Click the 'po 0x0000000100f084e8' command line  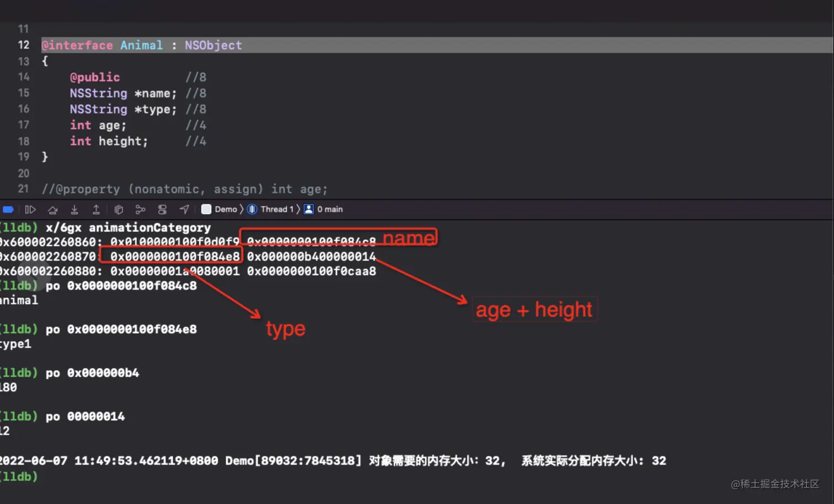point(121,329)
